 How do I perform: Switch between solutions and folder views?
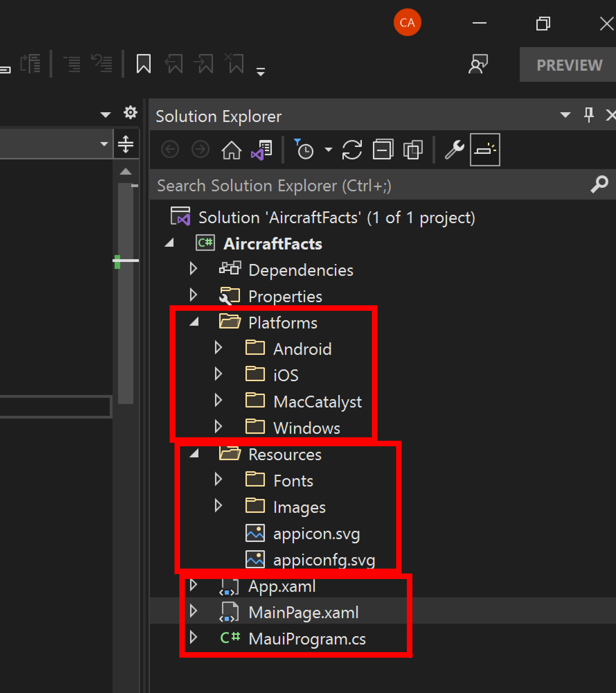click(x=262, y=150)
